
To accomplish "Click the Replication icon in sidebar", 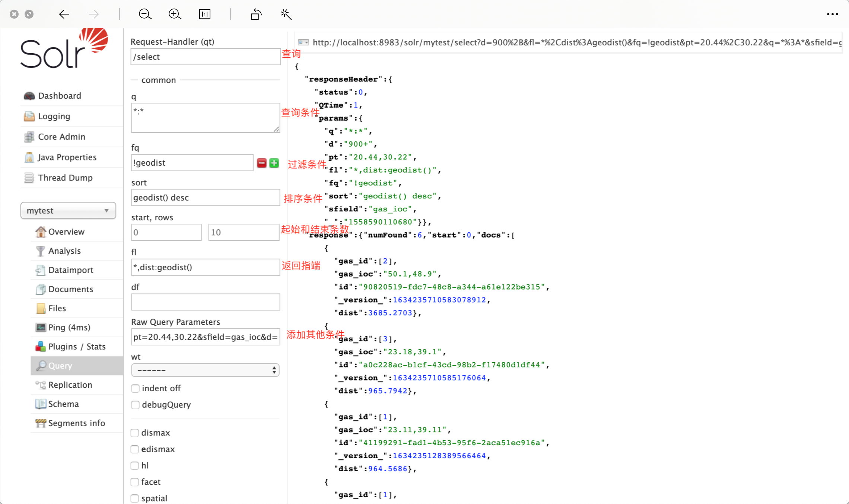I will tap(41, 385).
